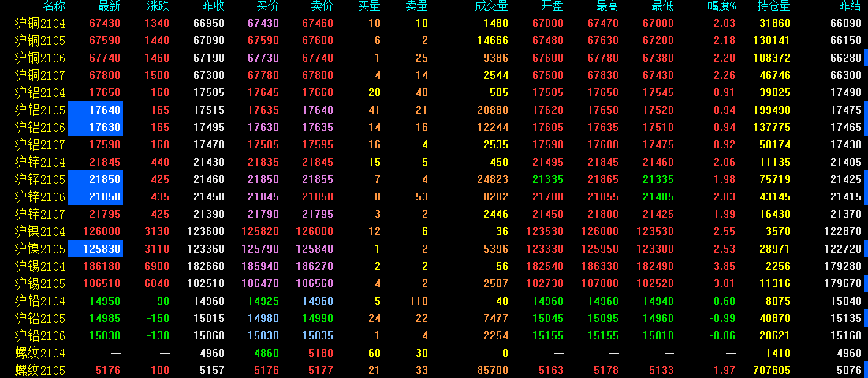Click the 昨收 column header
Screen dimensions: 868x378
click(x=213, y=6)
